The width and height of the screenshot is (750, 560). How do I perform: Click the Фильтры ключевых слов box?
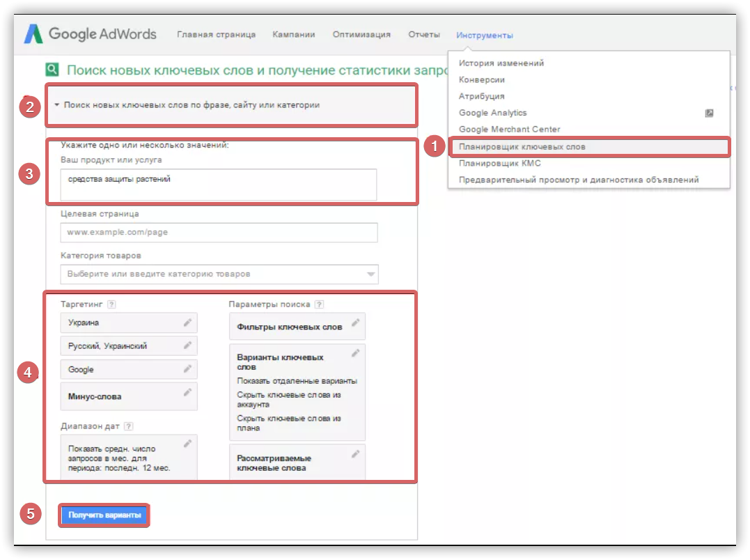(x=297, y=326)
